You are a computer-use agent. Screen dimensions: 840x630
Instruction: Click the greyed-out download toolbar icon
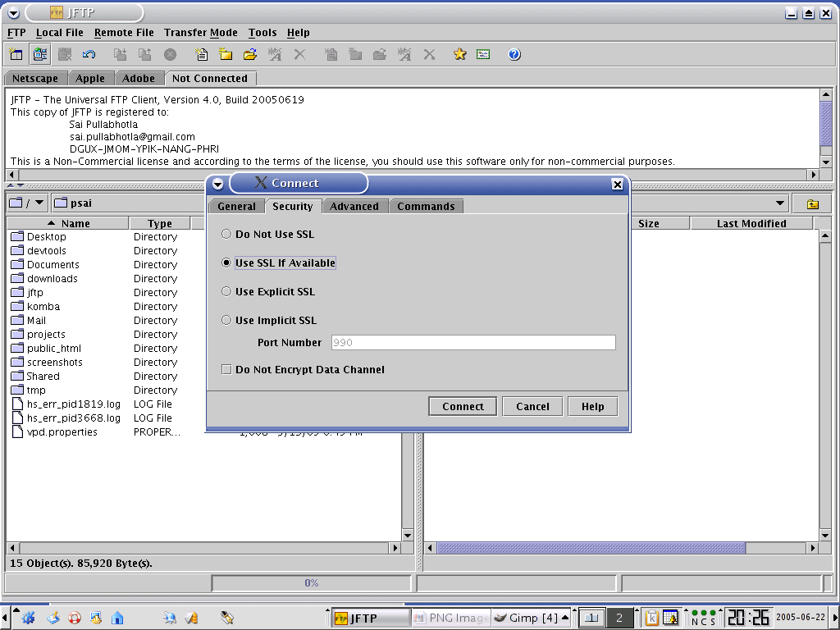[120, 54]
